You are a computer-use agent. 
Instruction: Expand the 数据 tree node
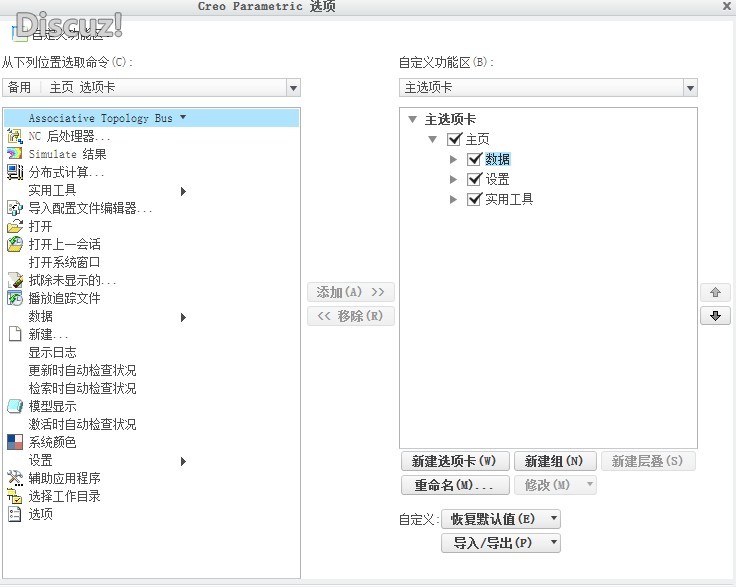pos(453,159)
